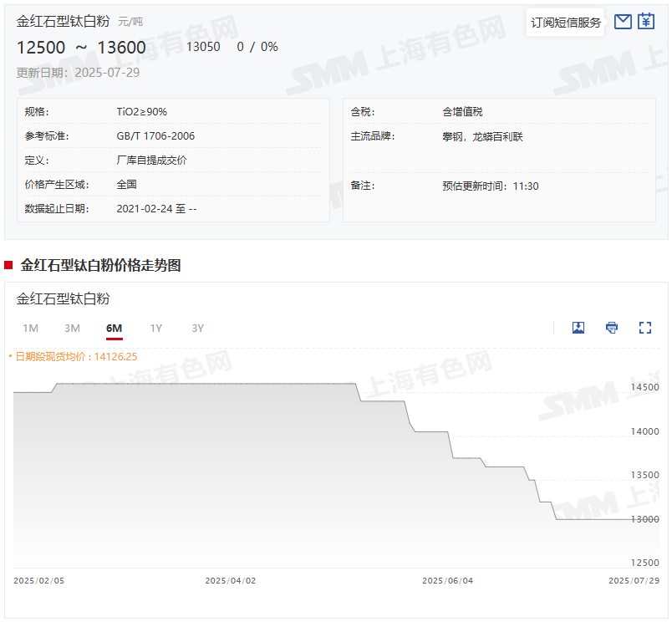Click the 2025/06/04 date on the chart axis
672x627 pixels.
pos(447,580)
